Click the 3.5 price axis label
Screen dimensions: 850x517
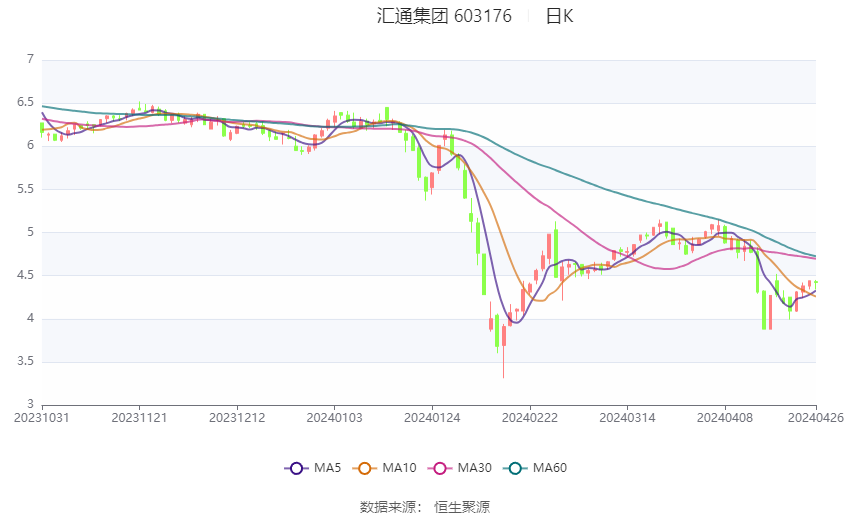(25, 362)
